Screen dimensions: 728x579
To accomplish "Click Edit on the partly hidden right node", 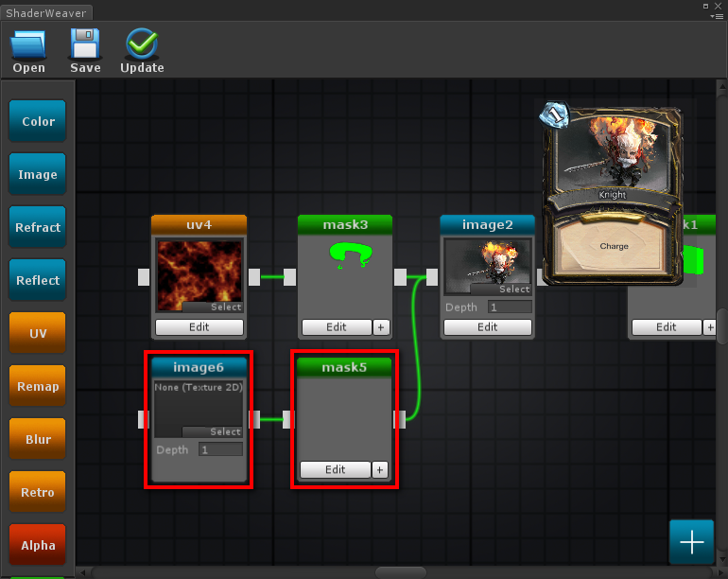I will [x=667, y=327].
